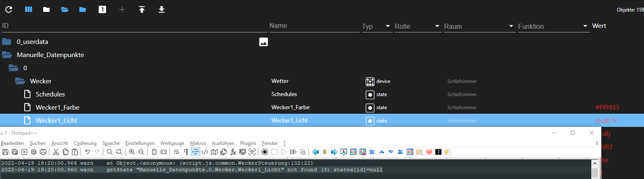The width and height of the screenshot is (644, 179).
Task: Open the Einstellungen menu in Notepad++
Action: [x=140, y=143]
